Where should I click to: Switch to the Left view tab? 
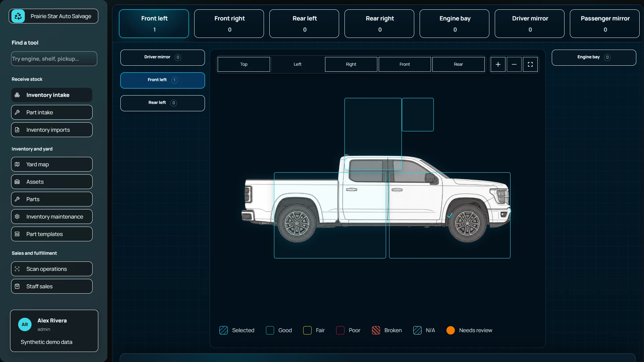click(298, 64)
